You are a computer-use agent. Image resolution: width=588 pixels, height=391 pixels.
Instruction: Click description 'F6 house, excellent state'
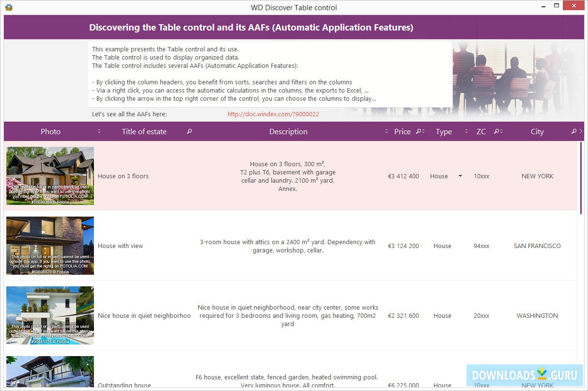[287, 381]
